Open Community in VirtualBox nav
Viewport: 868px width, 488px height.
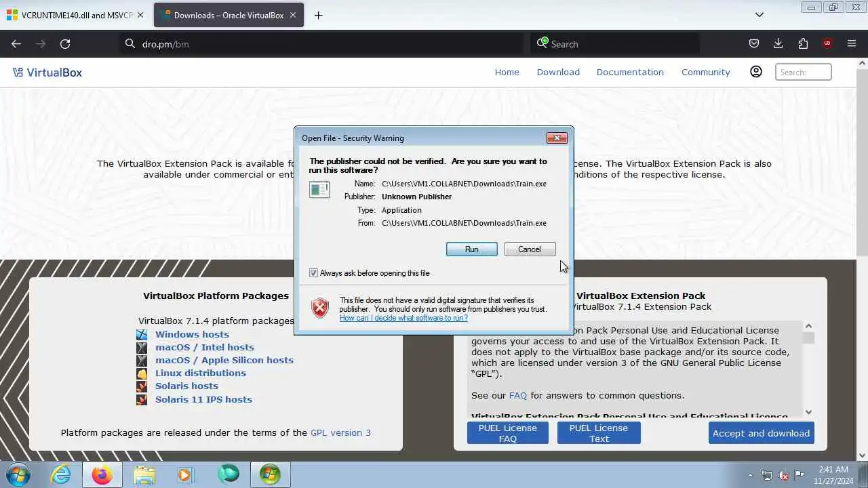(706, 72)
